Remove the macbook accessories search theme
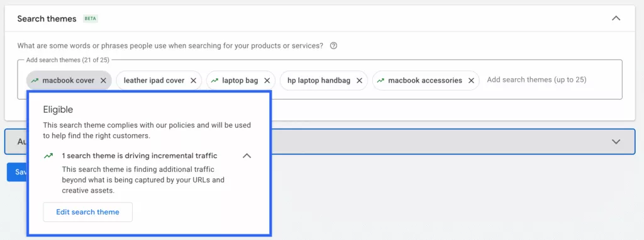The height and width of the screenshot is (240, 644). [471, 81]
